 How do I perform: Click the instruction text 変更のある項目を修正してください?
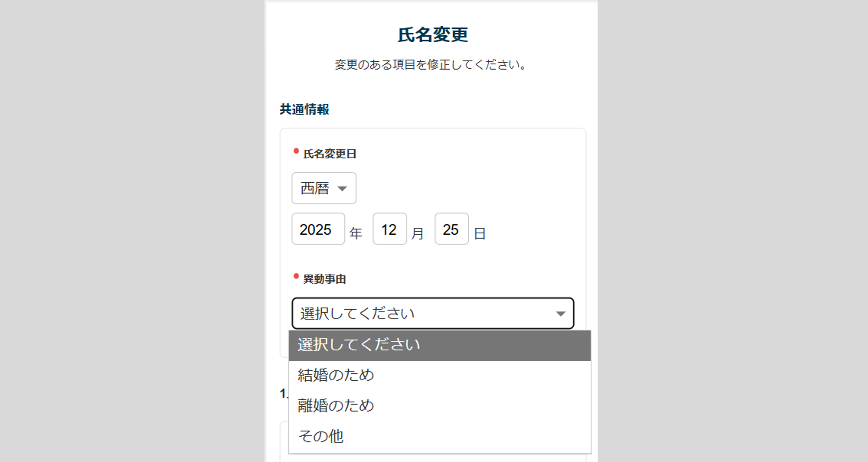pos(431,65)
